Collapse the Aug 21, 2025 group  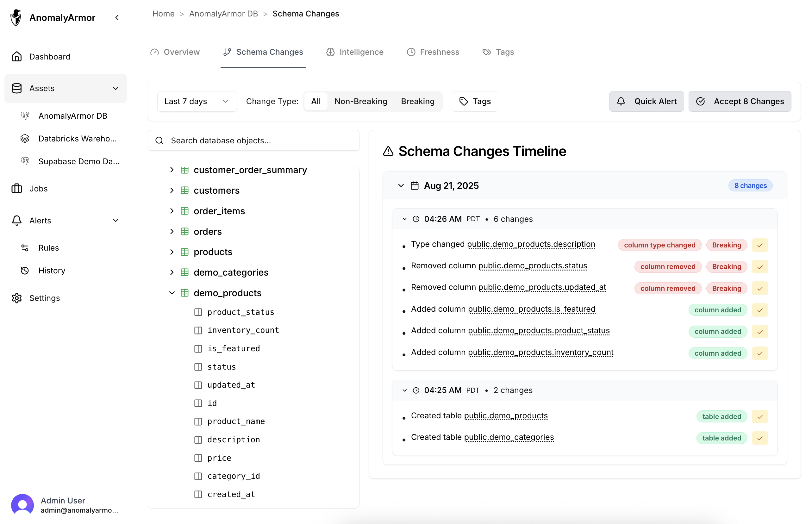401,186
